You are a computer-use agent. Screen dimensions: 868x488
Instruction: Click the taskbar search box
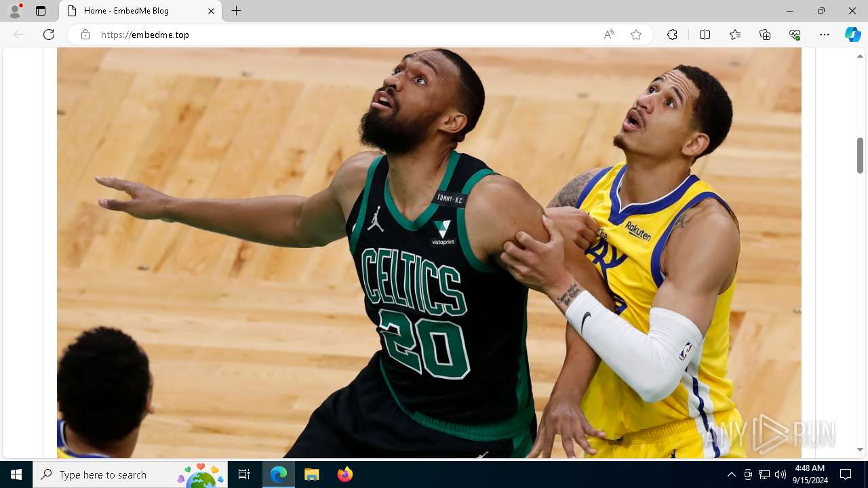(x=130, y=474)
